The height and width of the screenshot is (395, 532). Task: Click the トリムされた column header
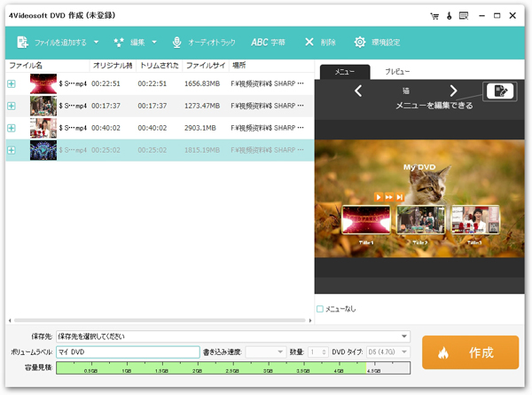(x=159, y=65)
